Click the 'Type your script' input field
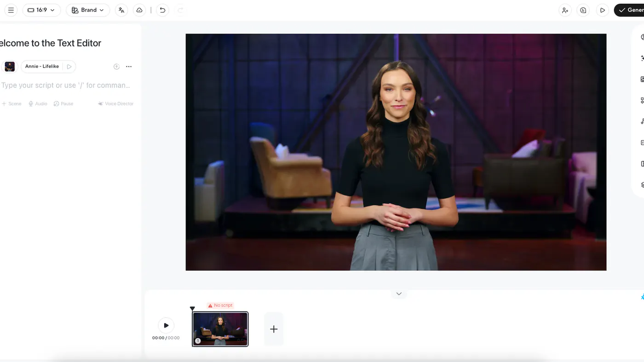 click(67, 85)
